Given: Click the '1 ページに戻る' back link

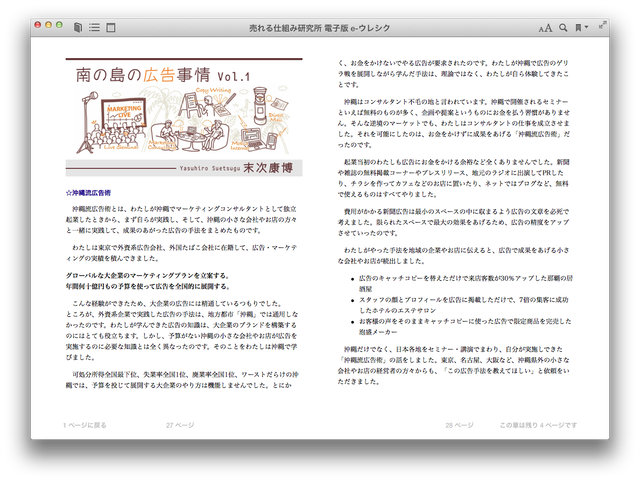Looking at the screenshot, I should [x=85, y=425].
